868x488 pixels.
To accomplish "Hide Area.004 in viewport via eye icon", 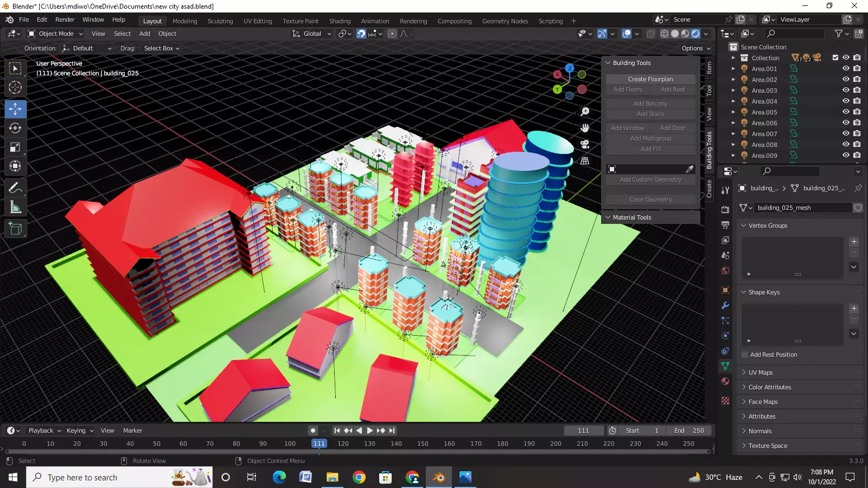I will (846, 101).
